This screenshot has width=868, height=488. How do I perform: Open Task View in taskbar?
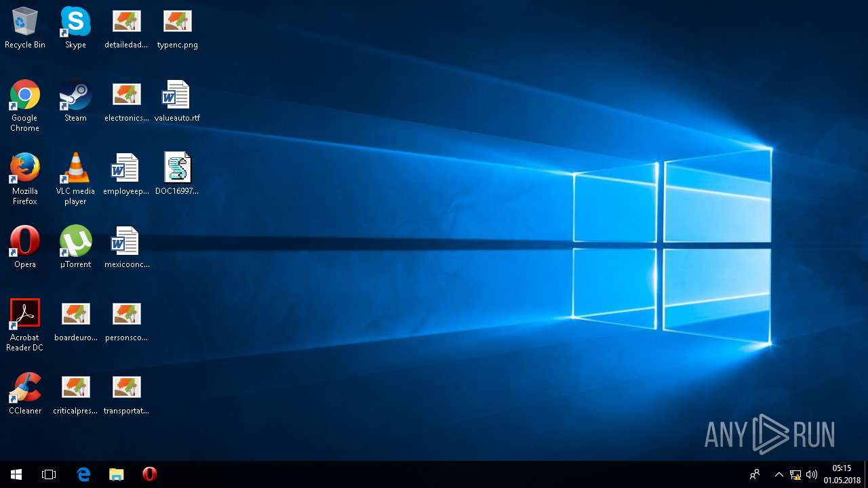point(49,474)
